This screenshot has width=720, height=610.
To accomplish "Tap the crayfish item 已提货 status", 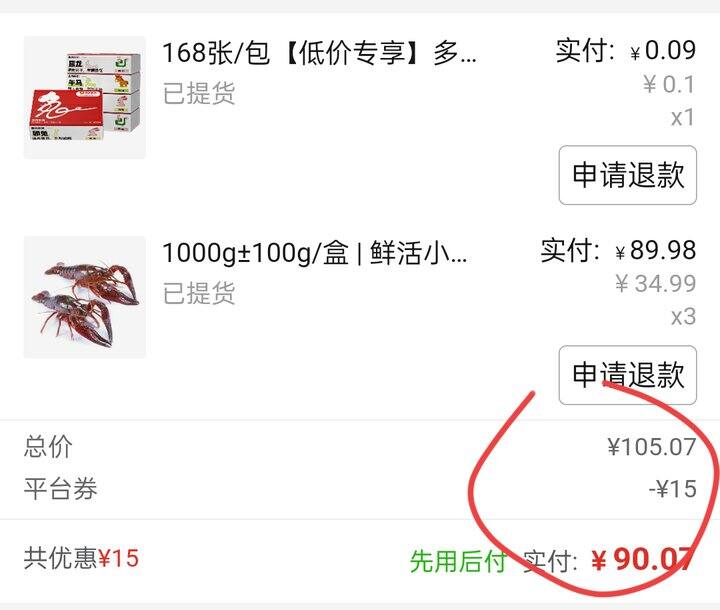I will (199, 293).
